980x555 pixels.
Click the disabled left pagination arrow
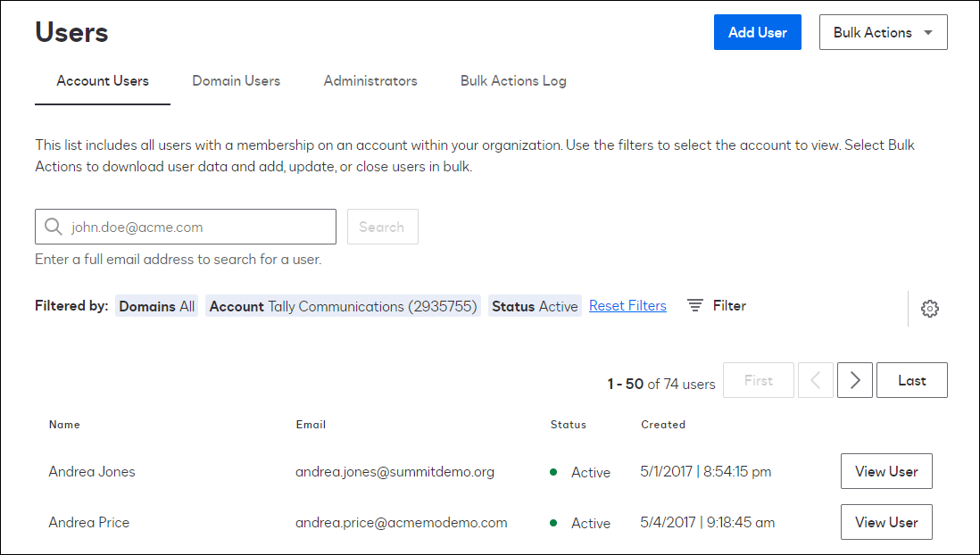815,380
